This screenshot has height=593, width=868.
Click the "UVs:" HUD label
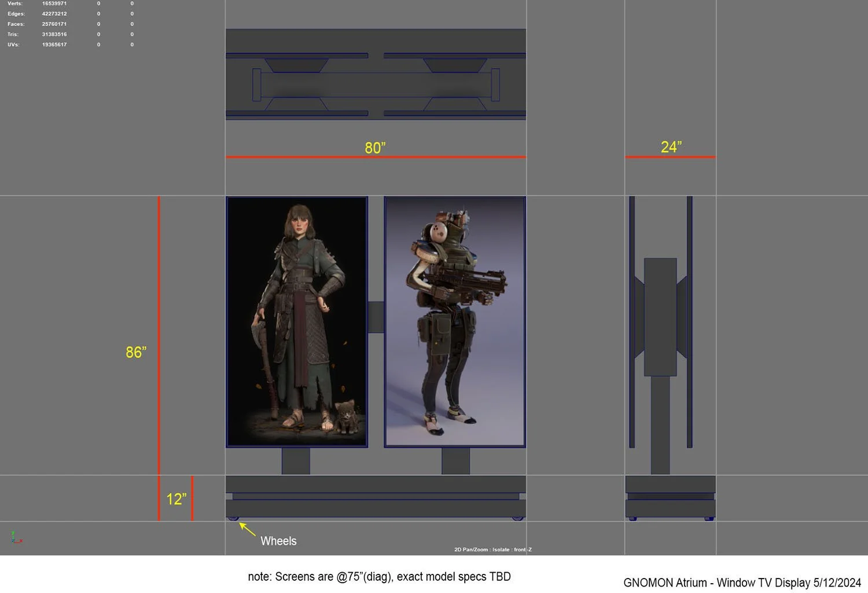point(13,45)
